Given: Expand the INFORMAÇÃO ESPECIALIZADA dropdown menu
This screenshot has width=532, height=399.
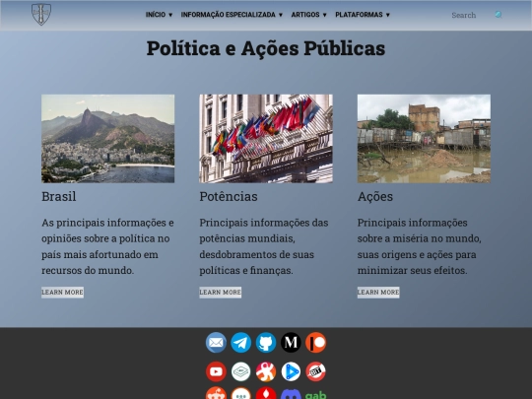Looking at the screenshot, I should [232, 15].
